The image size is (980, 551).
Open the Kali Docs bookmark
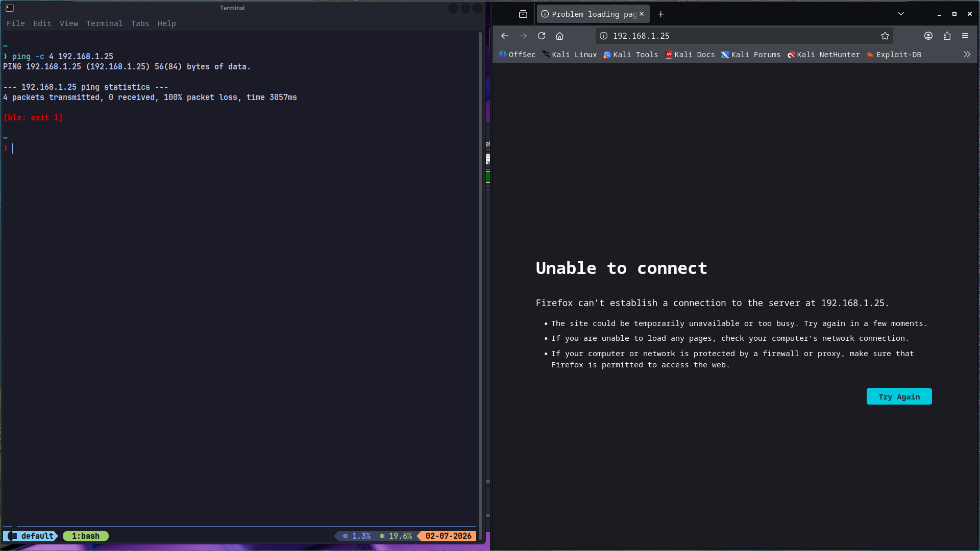click(x=690, y=55)
